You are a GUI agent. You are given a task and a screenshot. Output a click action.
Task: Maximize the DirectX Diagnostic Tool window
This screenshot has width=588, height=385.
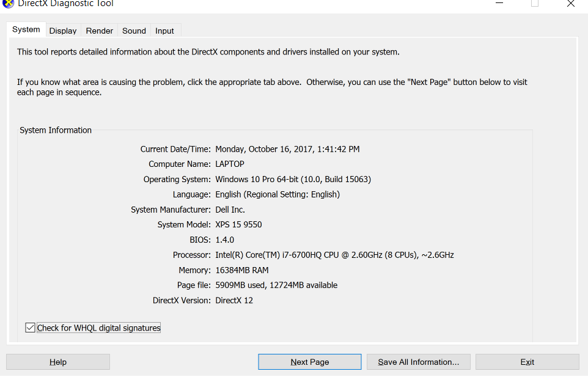(535, 4)
